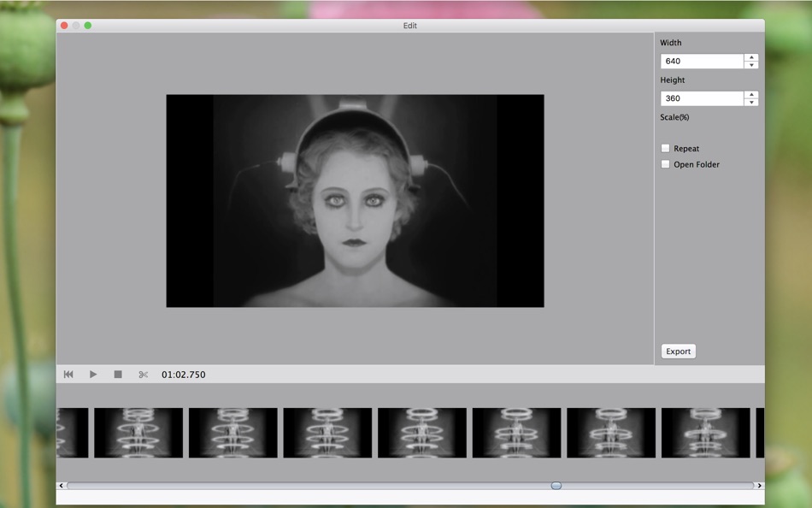Click the timeline scrollbar thumb
The image size is (812, 508).
tap(556, 486)
